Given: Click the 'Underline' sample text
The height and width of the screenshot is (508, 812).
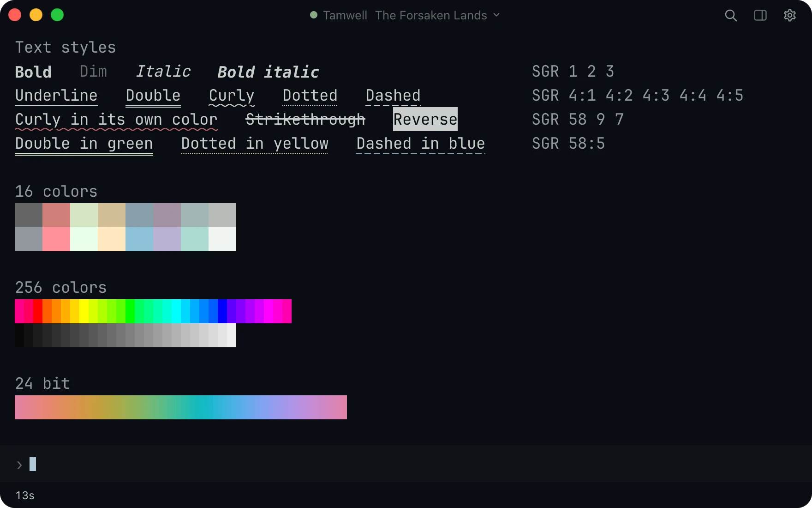Looking at the screenshot, I should (x=56, y=96).
